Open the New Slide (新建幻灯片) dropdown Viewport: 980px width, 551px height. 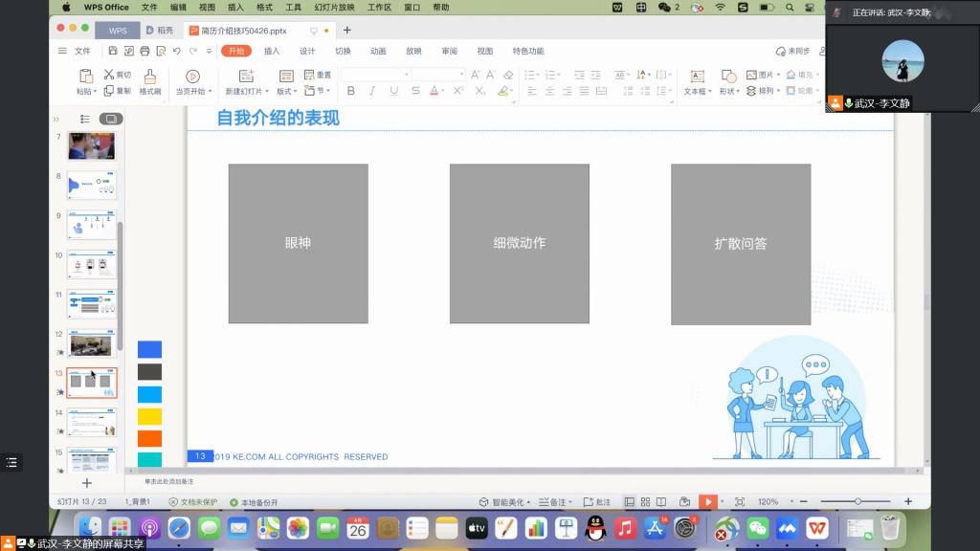(x=246, y=91)
